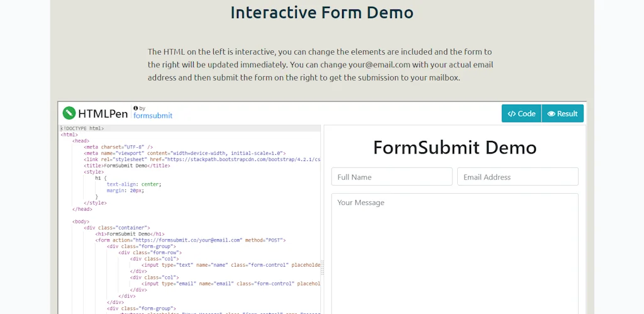The height and width of the screenshot is (314, 644).
Task: Click into the Email Address input field
Action: (518, 177)
